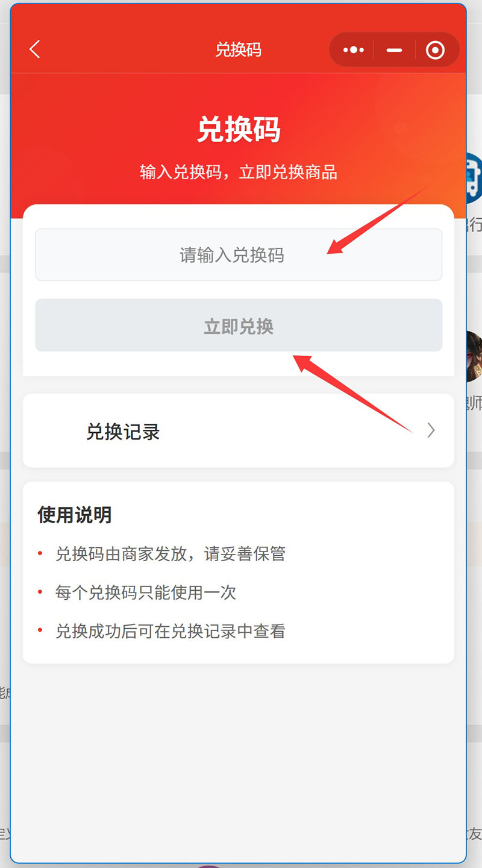
Task: Click the 使用说明 section heading
Action: point(75,515)
